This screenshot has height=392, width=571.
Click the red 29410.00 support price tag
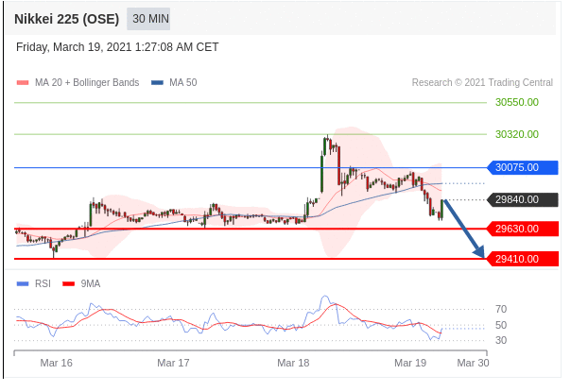click(523, 259)
